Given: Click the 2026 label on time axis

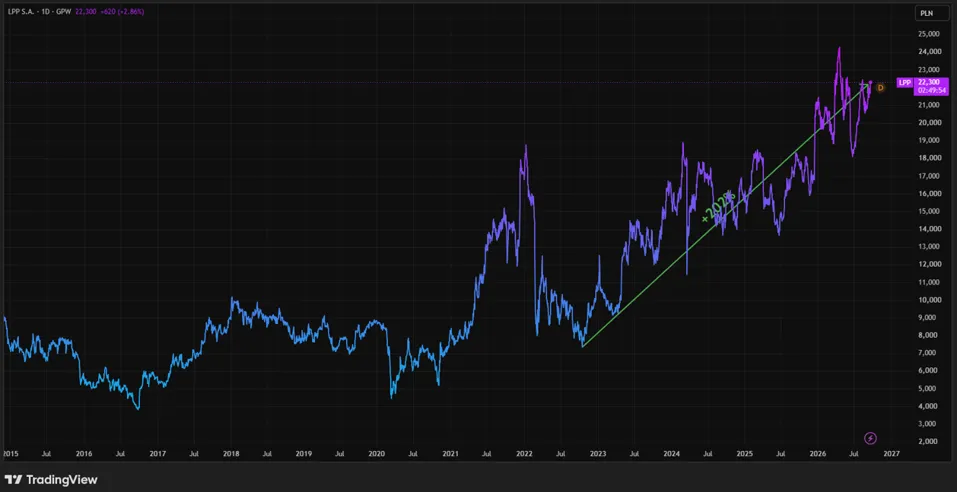Looking at the screenshot, I should (818, 454).
